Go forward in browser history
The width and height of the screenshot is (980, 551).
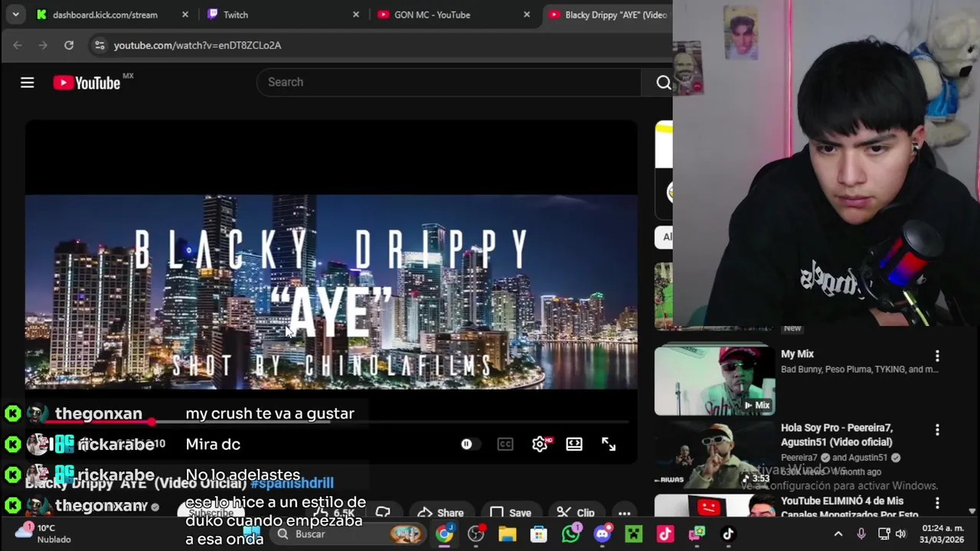[x=43, y=45]
